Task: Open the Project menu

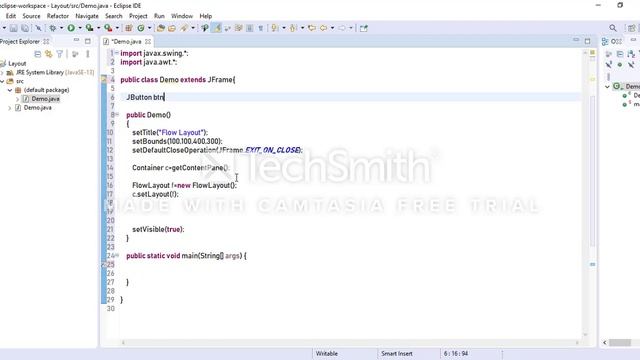Action: pos(138,16)
